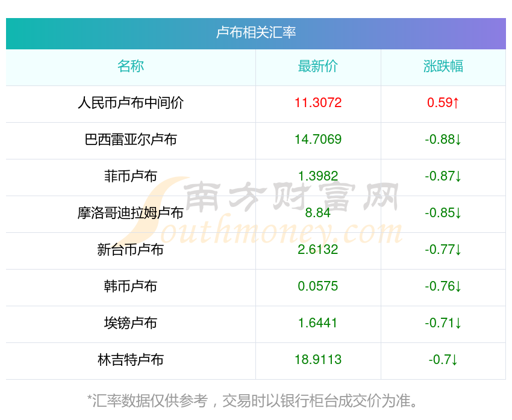This screenshot has width=512, height=420.
Task: Click the price 2.6132
Action: [318, 250]
